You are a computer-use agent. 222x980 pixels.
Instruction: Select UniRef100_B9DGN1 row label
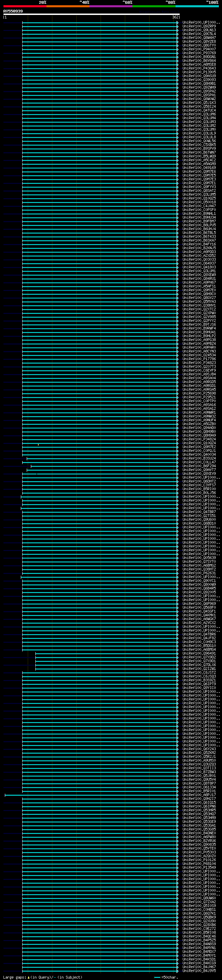coord(199,57)
